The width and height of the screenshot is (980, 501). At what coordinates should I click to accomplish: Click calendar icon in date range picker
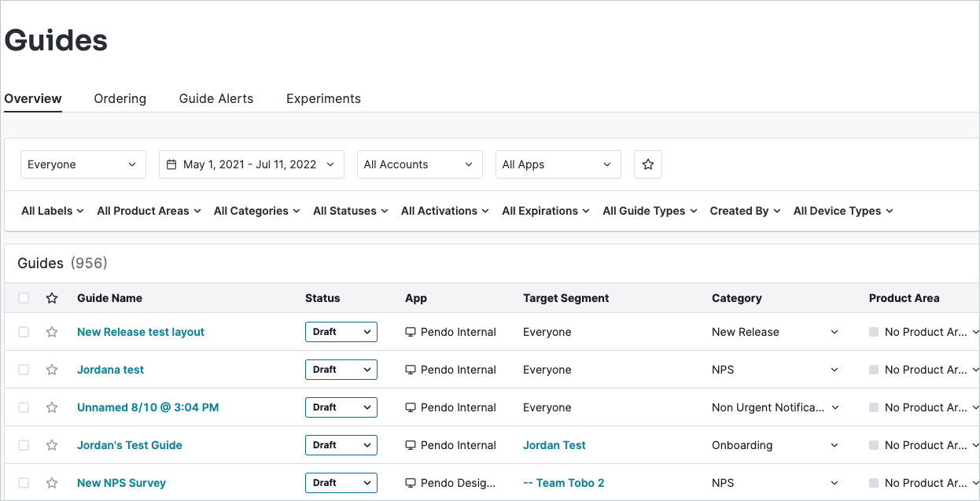tap(172, 164)
